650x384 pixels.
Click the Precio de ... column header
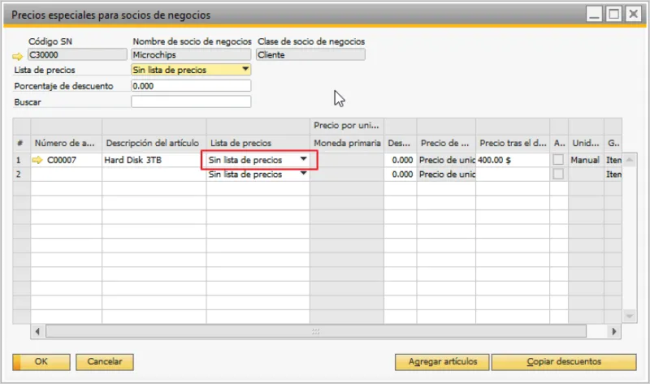coord(446,143)
